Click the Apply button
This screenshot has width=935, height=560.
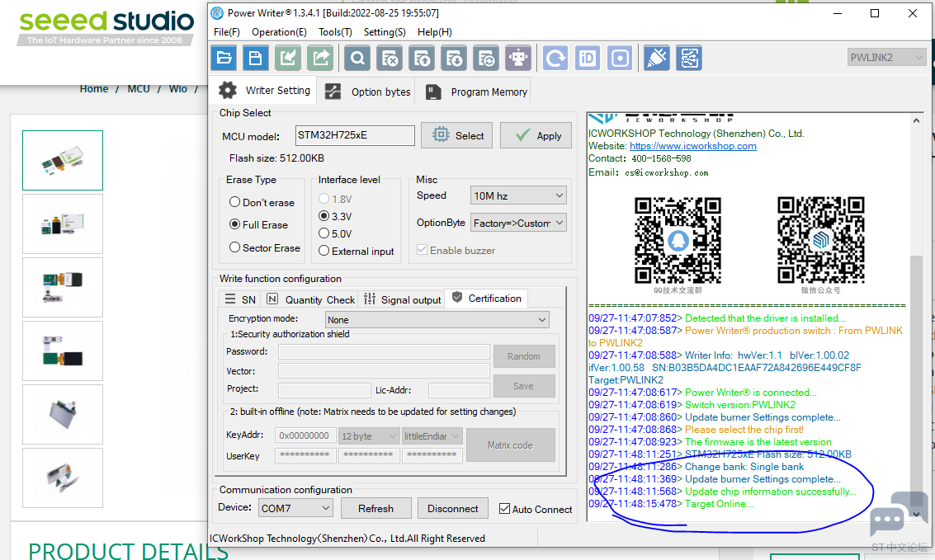point(536,135)
